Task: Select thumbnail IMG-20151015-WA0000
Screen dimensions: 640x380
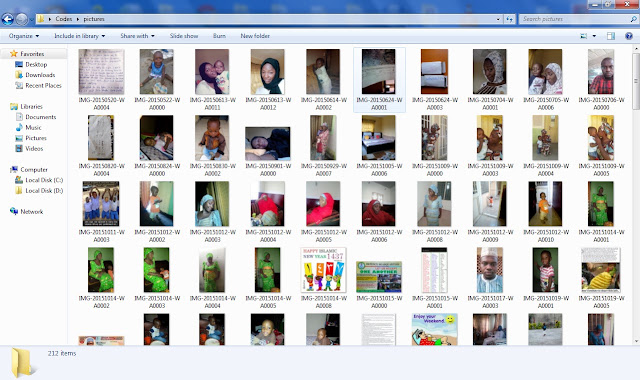Action: [x=379, y=277]
